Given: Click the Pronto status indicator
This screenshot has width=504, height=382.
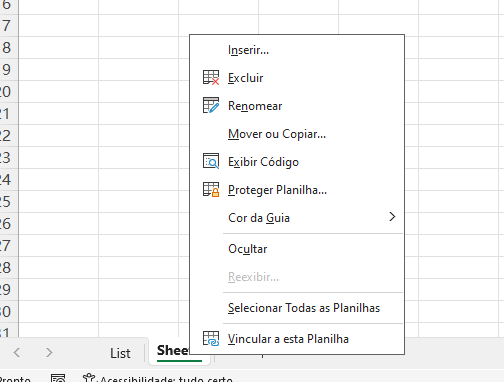Looking at the screenshot, I should (15, 379).
